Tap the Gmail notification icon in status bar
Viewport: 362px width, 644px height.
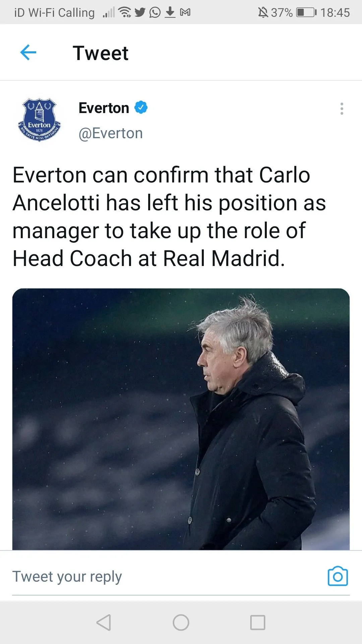(185, 12)
